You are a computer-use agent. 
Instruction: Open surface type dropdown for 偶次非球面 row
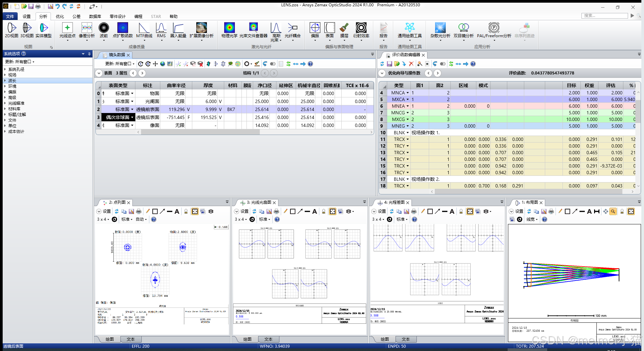coord(132,117)
